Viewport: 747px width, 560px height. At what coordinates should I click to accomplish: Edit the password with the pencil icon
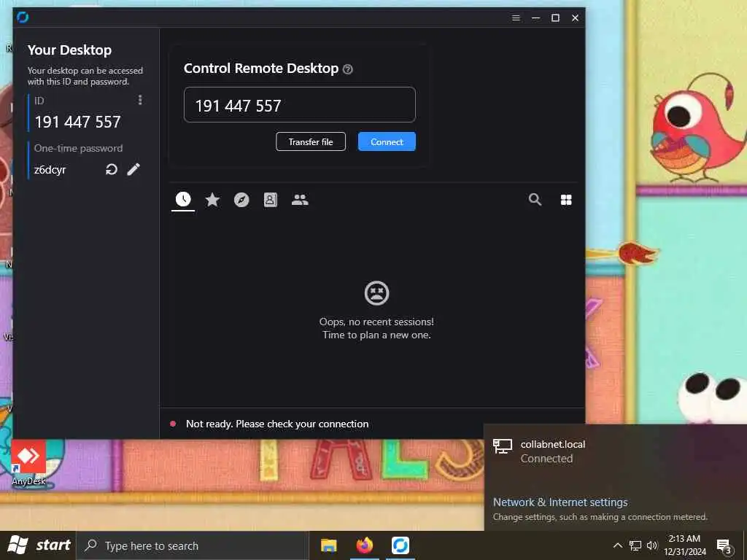[x=134, y=169]
